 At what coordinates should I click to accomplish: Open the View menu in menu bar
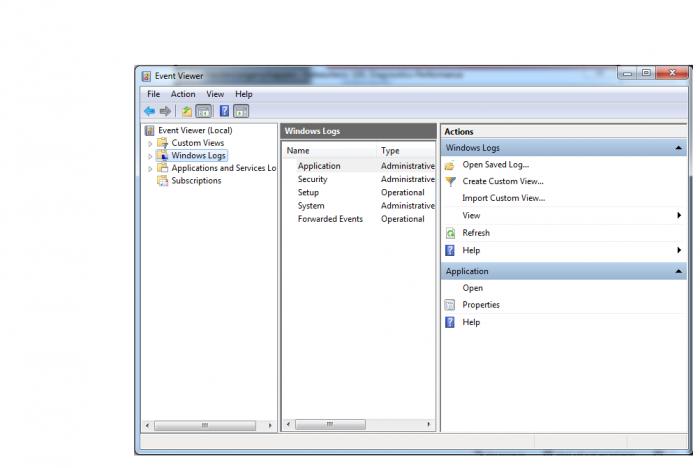pos(215,94)
